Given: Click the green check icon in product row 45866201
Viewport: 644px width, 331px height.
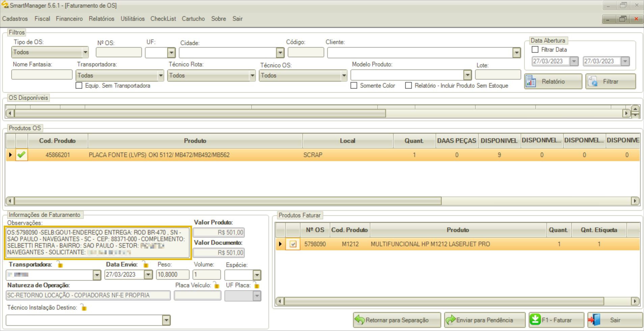Looking at the screenshot, I should click(22, 155).
